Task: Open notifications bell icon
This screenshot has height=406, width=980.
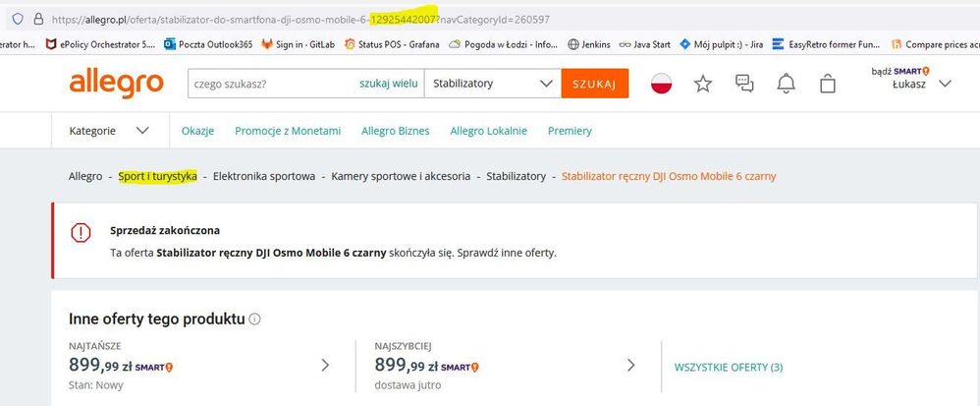Action: pyautogui.click(x=787, y=84)
